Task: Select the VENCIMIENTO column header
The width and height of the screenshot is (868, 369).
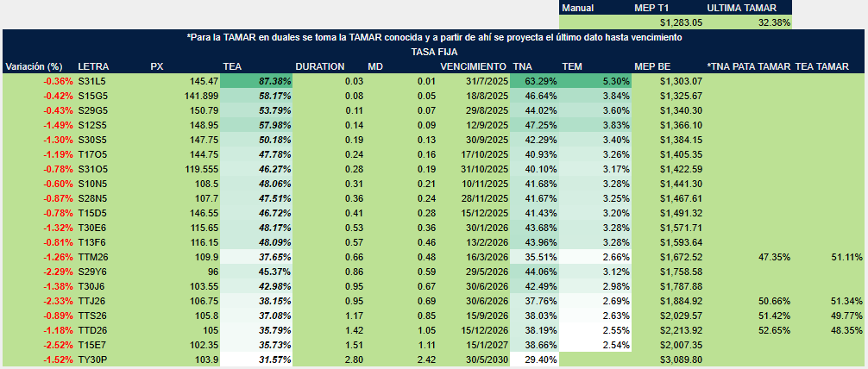Action: pyautogui.click(x=474, y=67)
